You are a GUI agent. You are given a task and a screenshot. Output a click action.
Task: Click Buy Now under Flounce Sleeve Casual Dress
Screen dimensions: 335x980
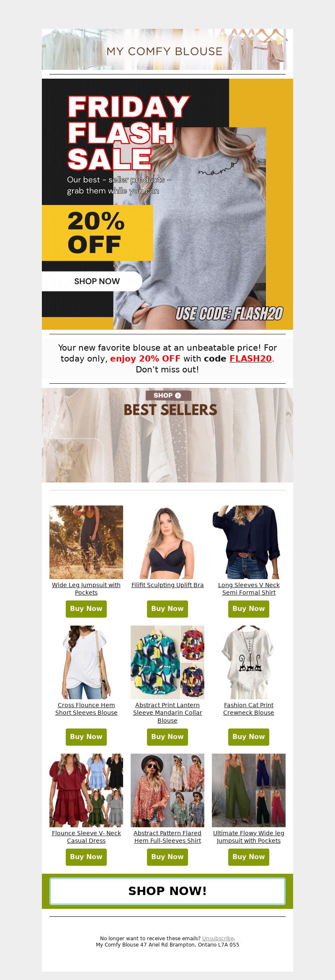86,857
